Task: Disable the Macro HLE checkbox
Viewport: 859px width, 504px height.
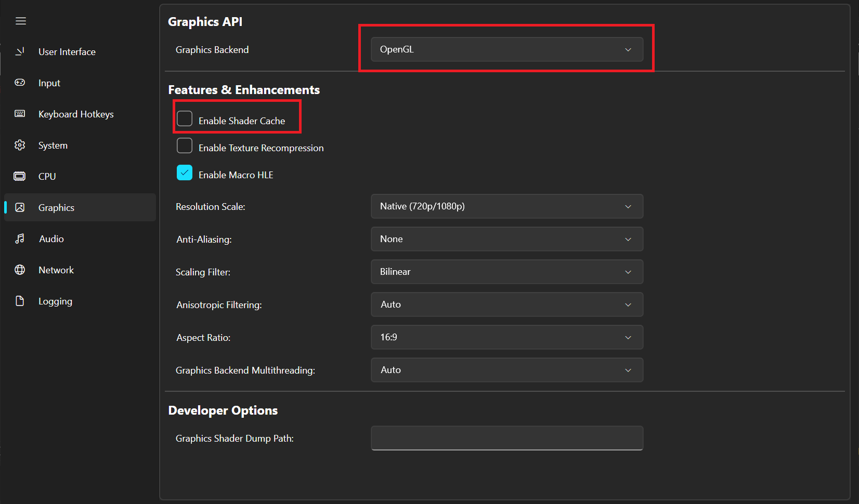Action: (x=185, y=173)
